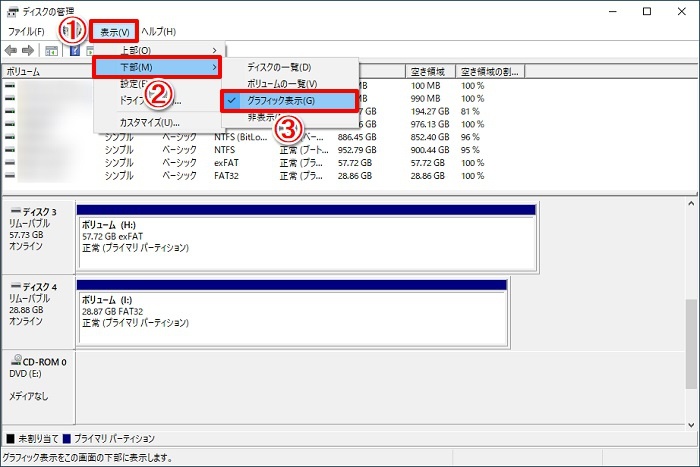Open the ファイル(F) menu
Screen dimensions: 700x467
[26, 32]
